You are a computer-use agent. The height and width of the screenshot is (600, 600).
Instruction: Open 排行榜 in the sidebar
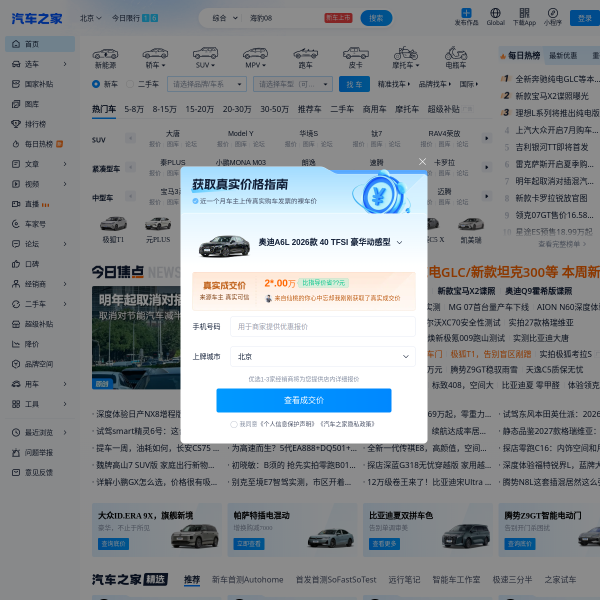click(x=40, y=124)
